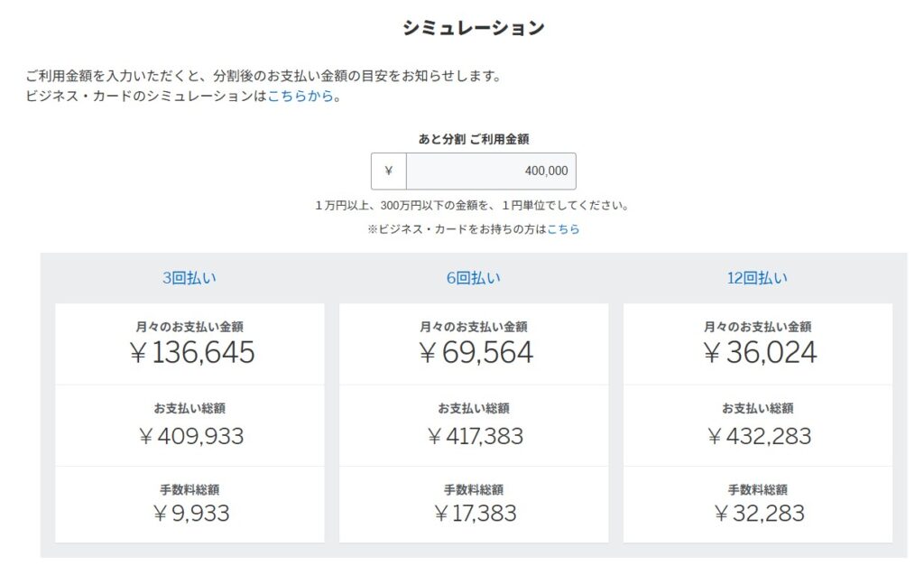This screenshot has height=566, width=924.
Task: Click the ¥136,645 monthly payment amount
Action: tap(191, 353)
